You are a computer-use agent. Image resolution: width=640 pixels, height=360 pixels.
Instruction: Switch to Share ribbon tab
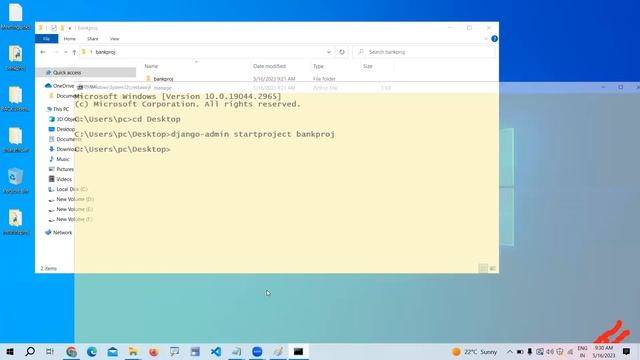(x=93, y=39)
